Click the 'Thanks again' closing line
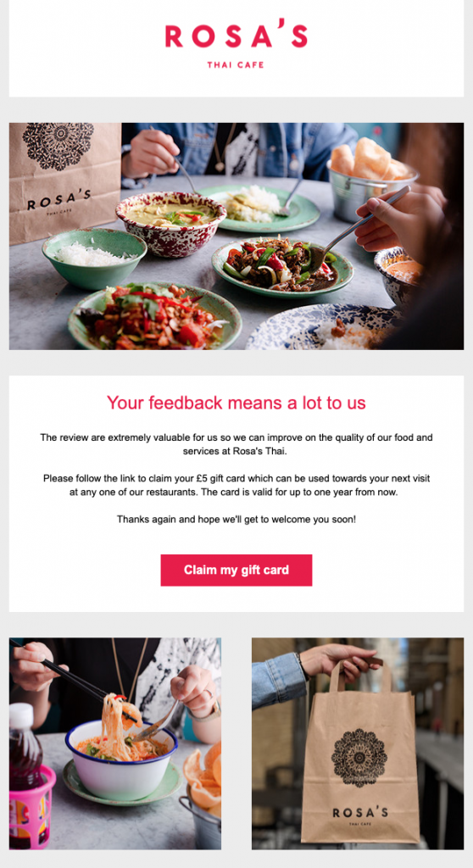The height and width of the screenshot is (868, 473). [x=236, y=520]
